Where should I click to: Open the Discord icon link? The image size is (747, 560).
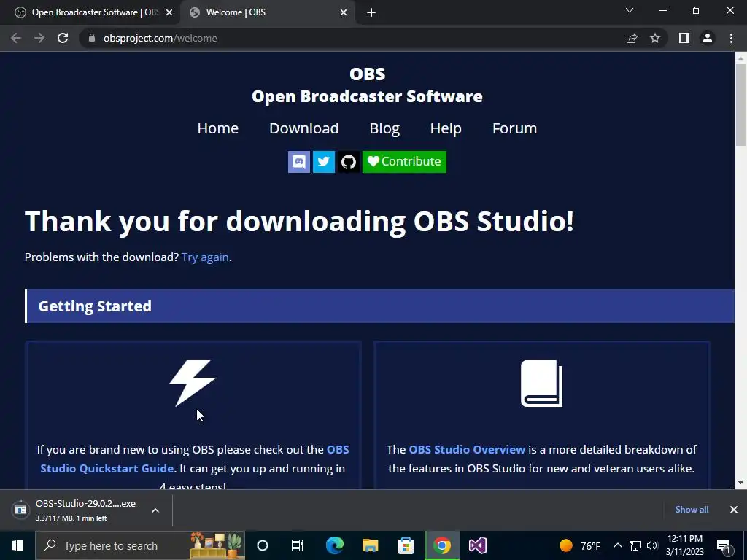click(298, 161)
